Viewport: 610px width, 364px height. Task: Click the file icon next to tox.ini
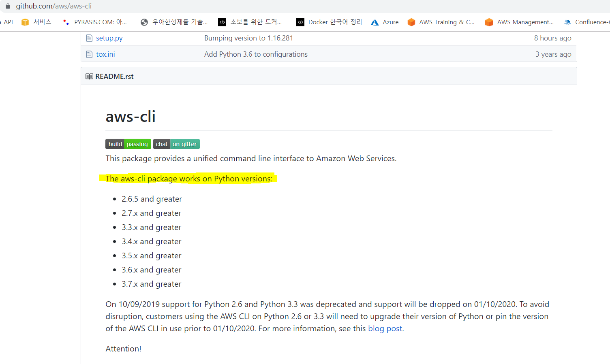click(89, 54)
